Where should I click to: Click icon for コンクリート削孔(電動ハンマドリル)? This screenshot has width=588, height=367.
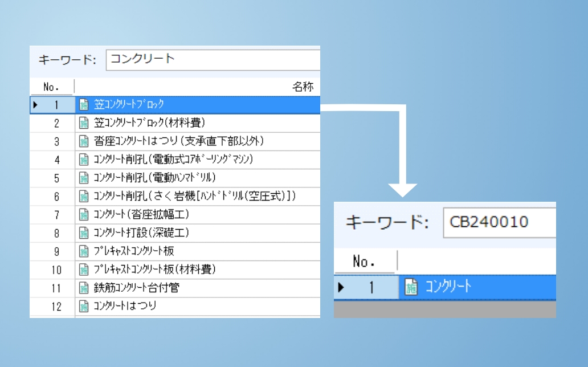[x=84, y=178]
